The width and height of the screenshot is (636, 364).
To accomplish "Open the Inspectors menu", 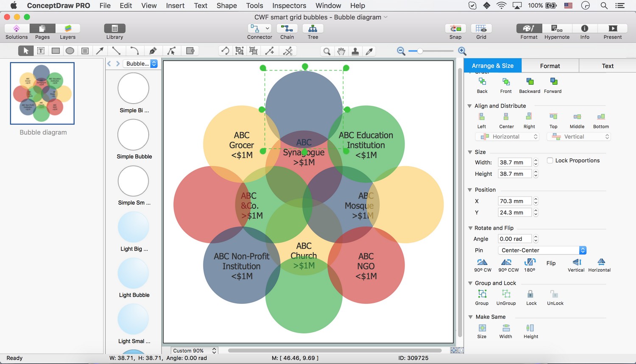I will click(x=289, y=6).
